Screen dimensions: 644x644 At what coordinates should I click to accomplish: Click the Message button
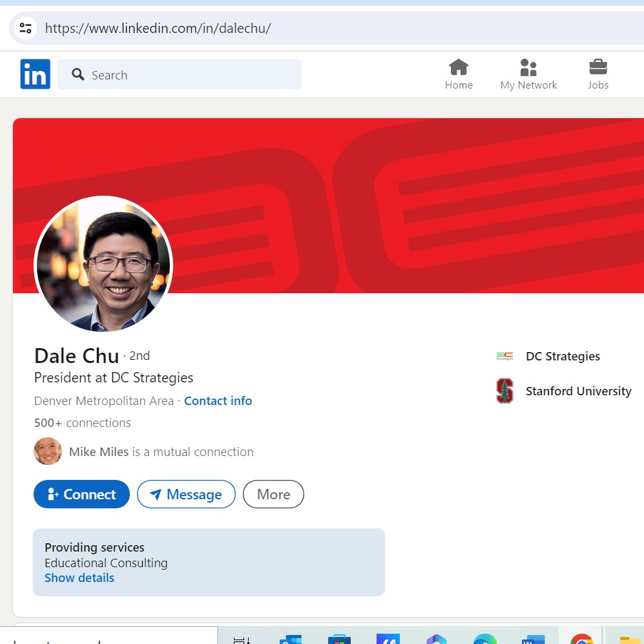click(x=186, y=494)
